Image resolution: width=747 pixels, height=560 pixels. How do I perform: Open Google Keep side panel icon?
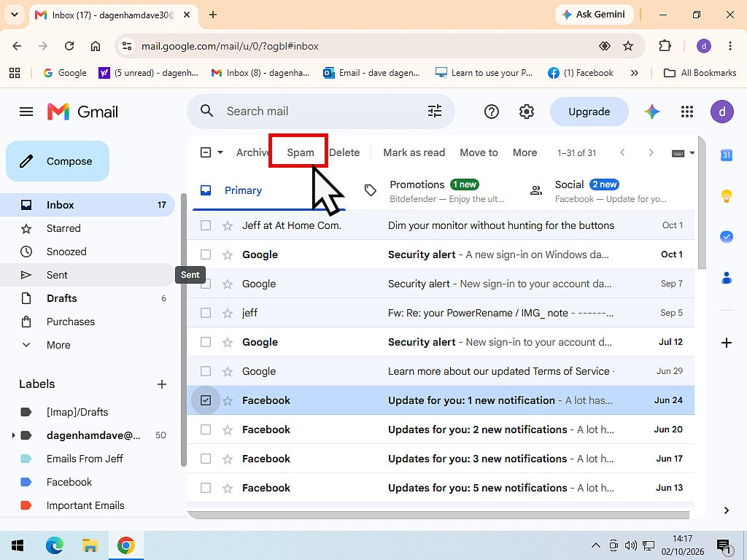point(726,195)
